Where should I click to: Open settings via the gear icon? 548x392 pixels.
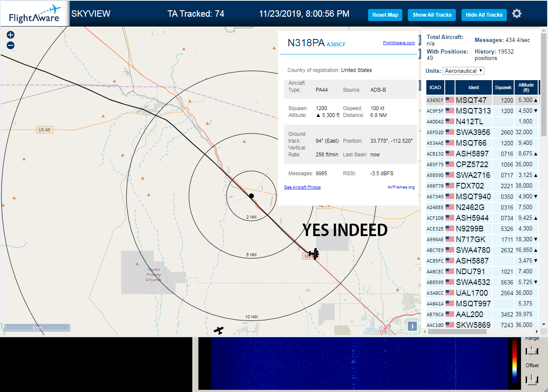[517, 14]
